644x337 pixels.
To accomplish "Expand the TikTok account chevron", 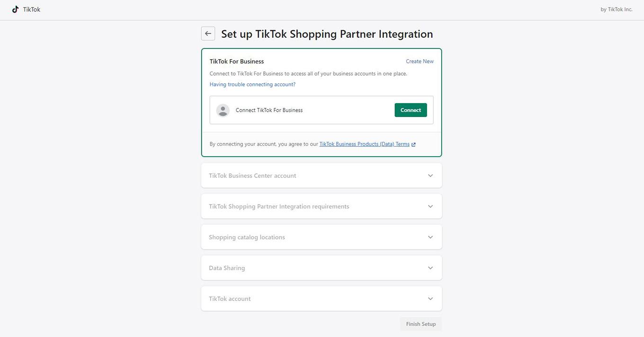I will point(430,299).
